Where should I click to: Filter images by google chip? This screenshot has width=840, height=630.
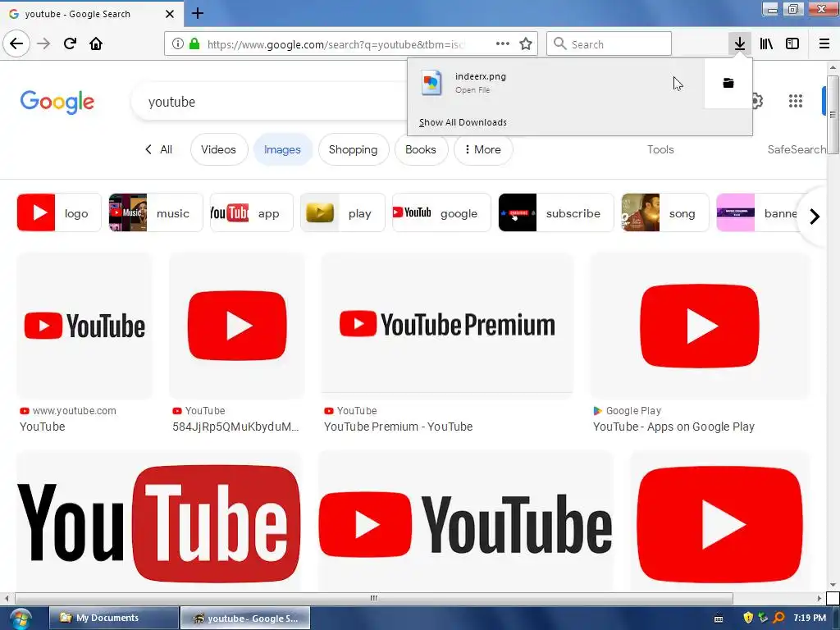(441, 212)
